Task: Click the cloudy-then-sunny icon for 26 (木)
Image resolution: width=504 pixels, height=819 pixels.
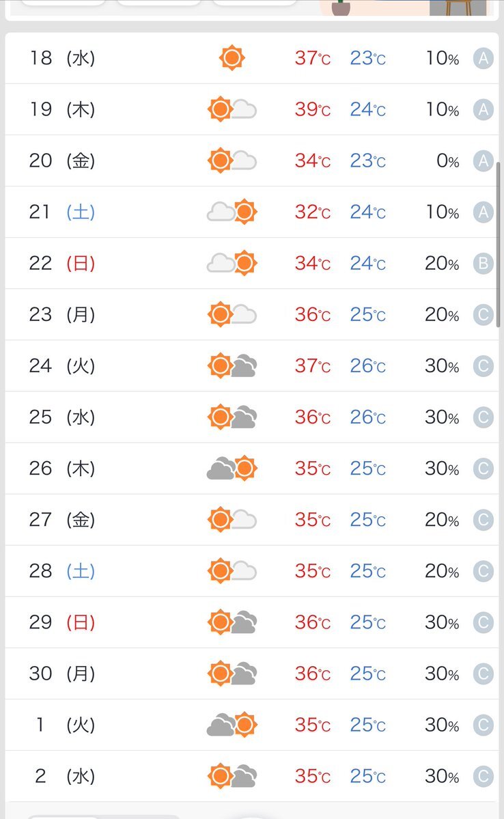Action: pos(232,468)
